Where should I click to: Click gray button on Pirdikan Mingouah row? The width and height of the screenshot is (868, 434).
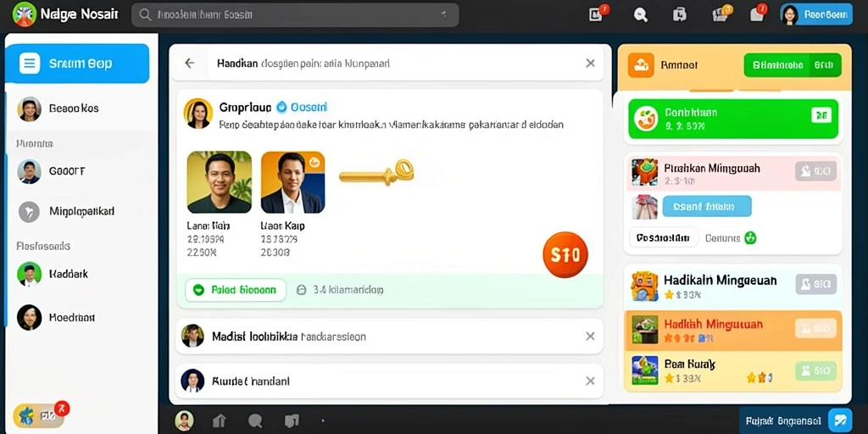point(815,171)
